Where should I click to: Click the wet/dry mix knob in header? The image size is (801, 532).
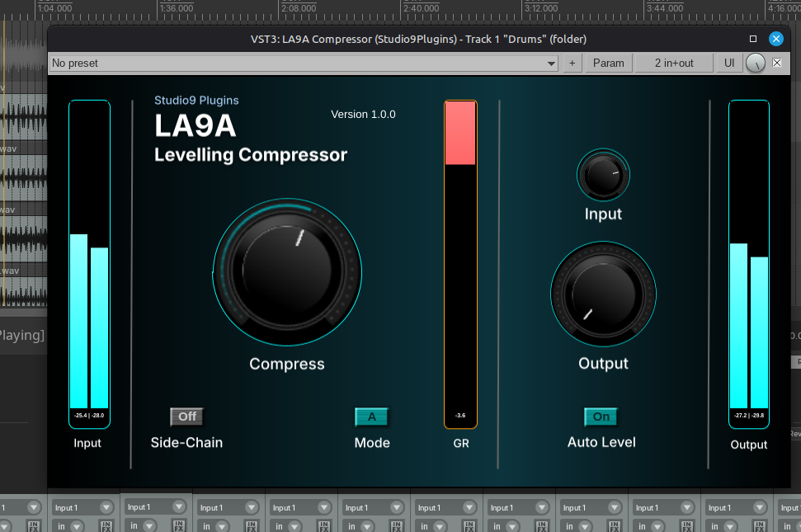coord(756,64)
